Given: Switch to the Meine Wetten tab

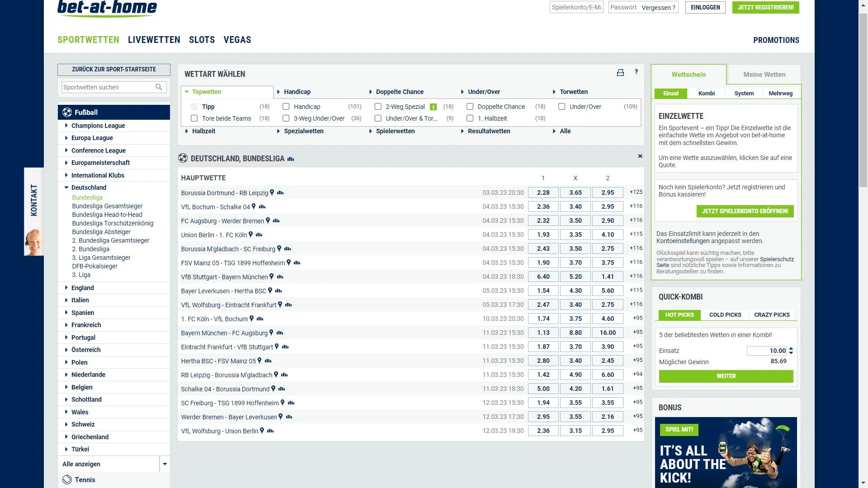Looking at the screenshot, I should coord(764,75).
